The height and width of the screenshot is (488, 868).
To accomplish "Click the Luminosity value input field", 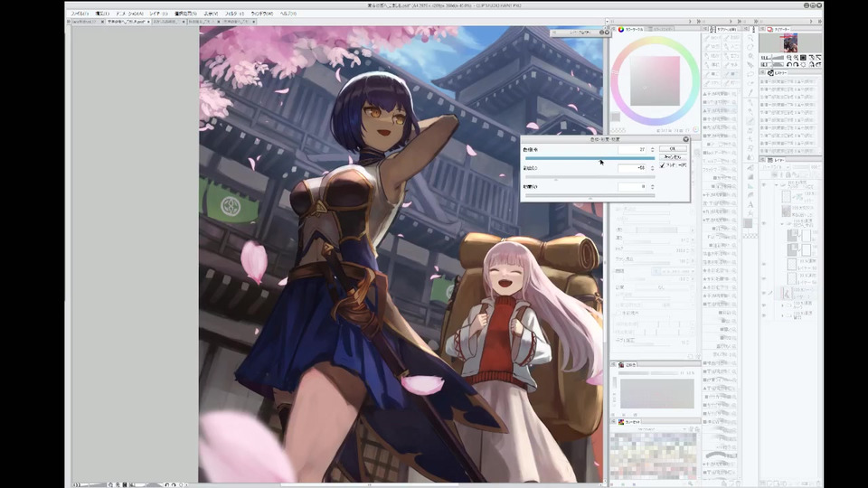I will (x=632, y=186).
